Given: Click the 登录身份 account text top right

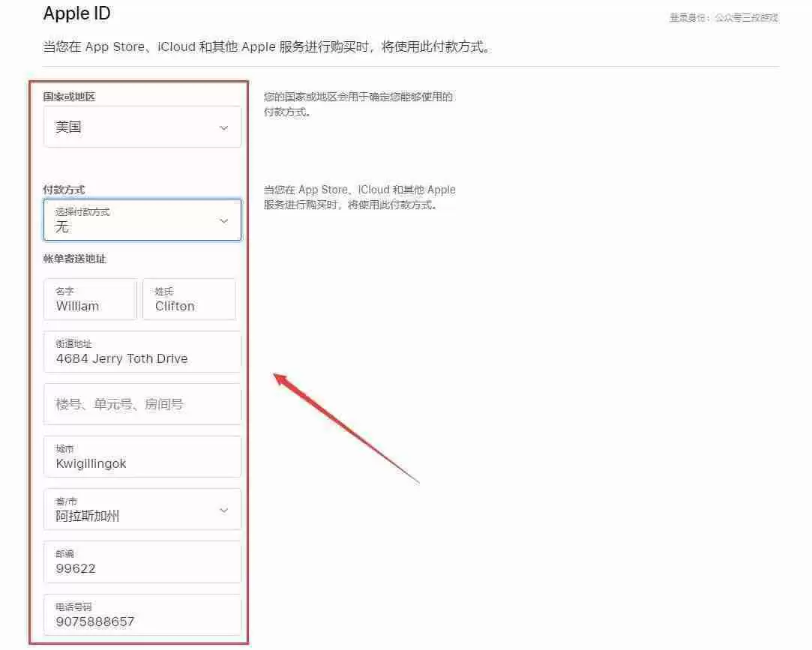Looking at the screenshot, I should (x=724, y=16).
